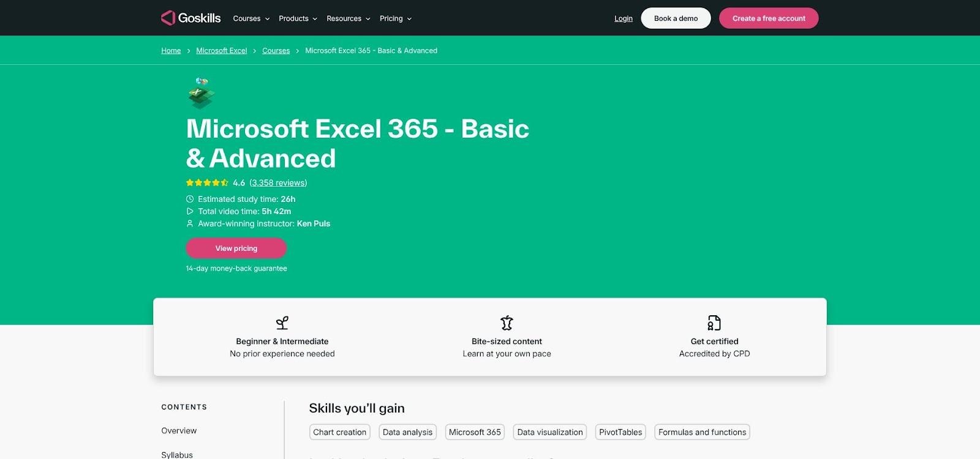Click the clock icon beside Estimated study time
This screenshot has width=980, height=459.
pyautogui.click(x=190, y=199)
